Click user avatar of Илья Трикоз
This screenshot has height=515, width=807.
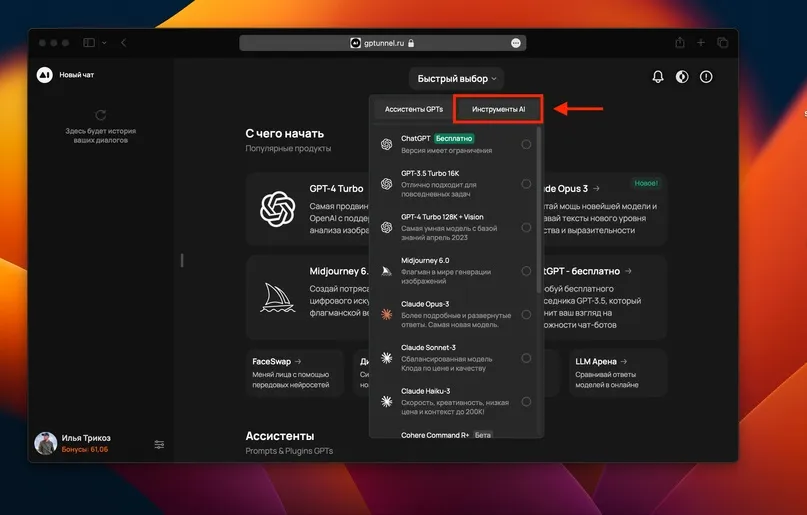[46, 443]
